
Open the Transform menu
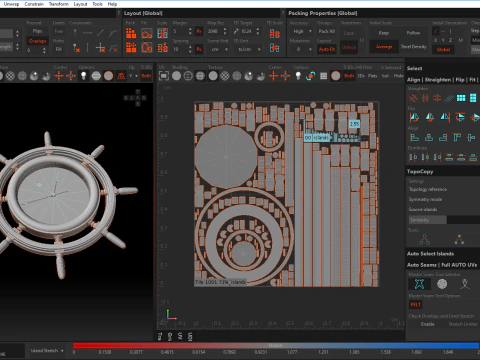click(58, 4)
